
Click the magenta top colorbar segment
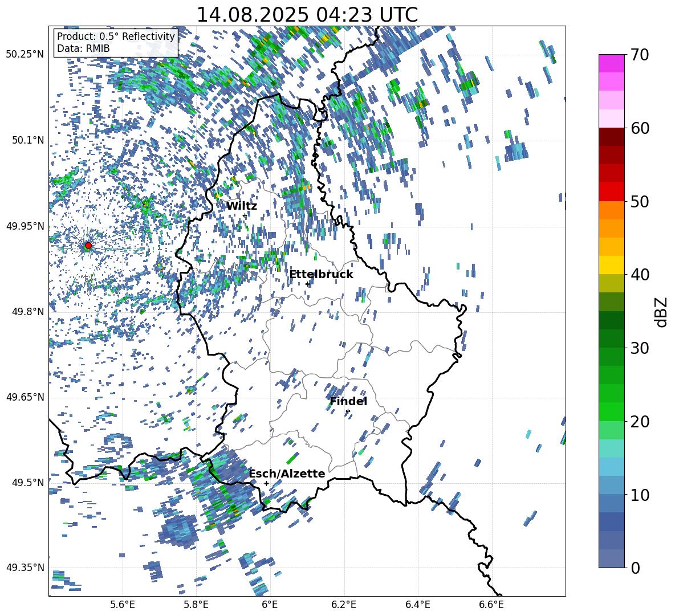point(612,63)
